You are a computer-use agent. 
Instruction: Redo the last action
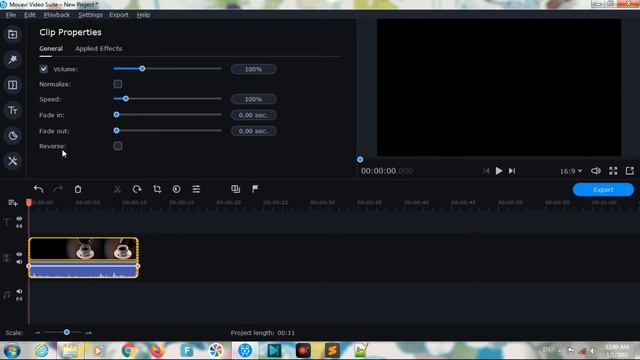[58, 189]
